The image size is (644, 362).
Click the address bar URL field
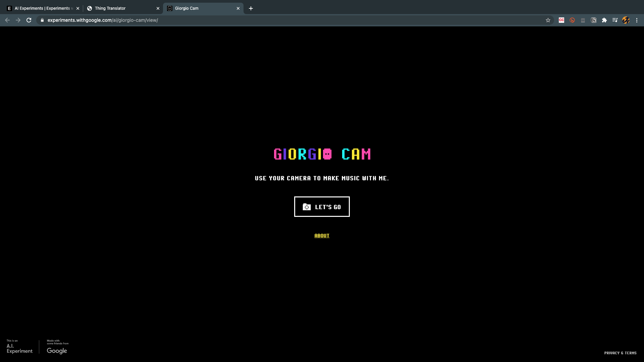tap(235, 20)
